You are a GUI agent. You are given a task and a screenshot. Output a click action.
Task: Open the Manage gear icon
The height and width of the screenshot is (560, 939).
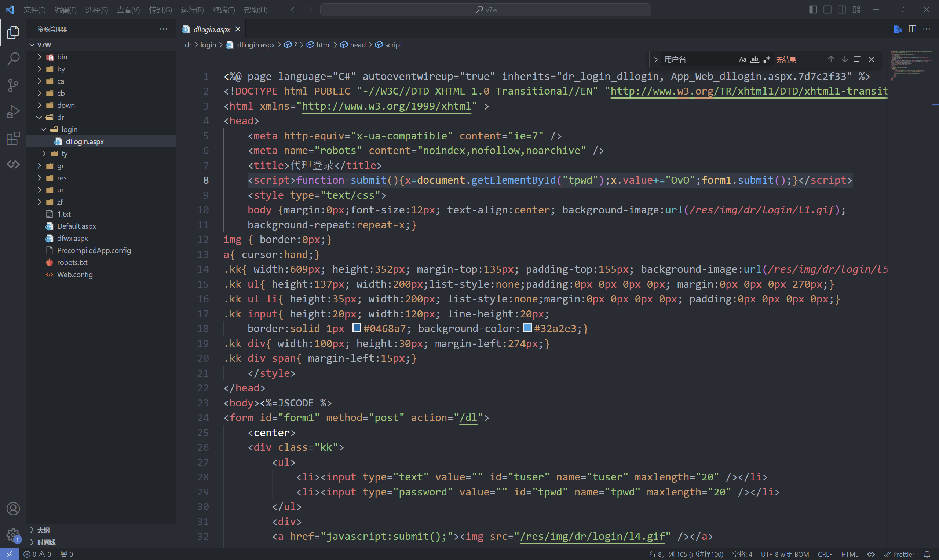pos(13,535)
